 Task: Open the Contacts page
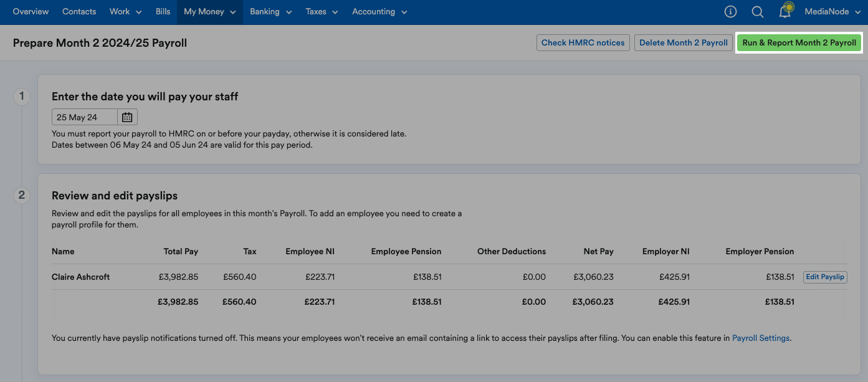[x=79, y=12]
